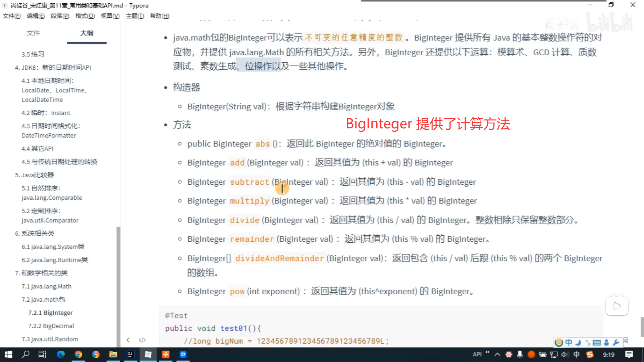Open Chrome browser from taskbar

click(78, 354)
